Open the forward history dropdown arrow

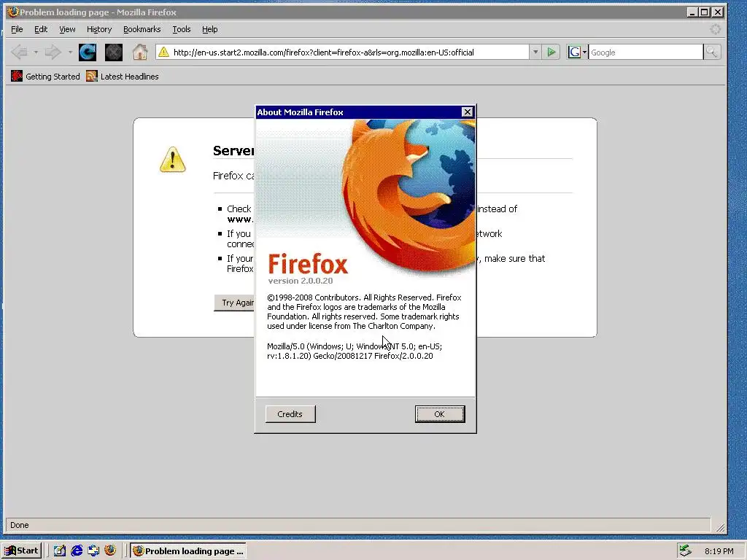point(69,52)
